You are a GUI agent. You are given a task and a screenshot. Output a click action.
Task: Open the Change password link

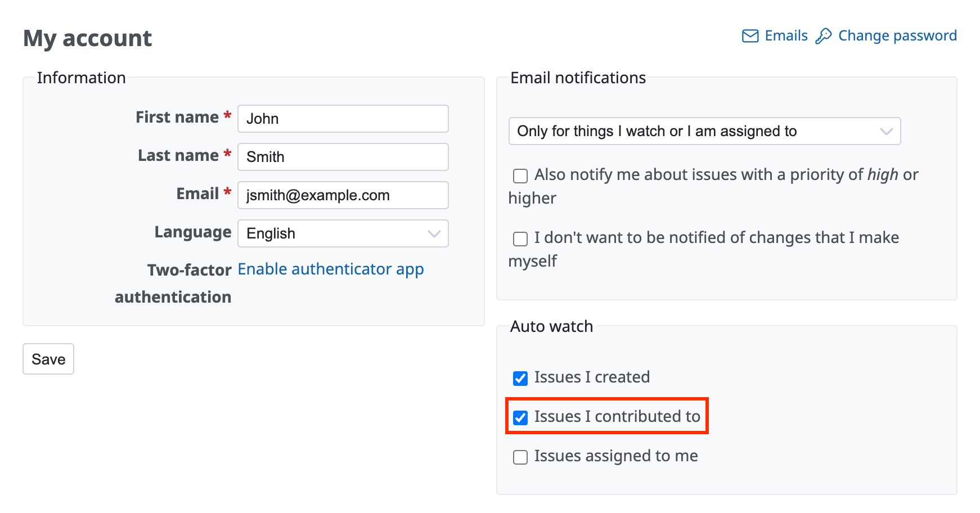click(897, 36)
